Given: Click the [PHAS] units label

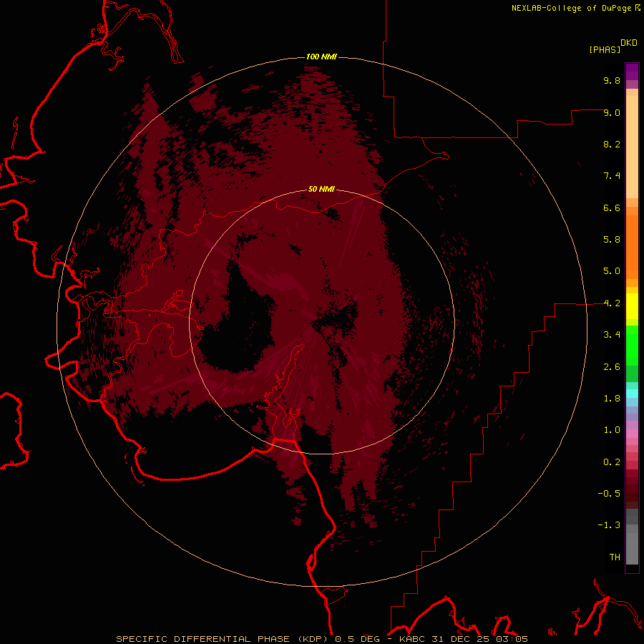Looking at the screenshot, I should coord(605,49).
